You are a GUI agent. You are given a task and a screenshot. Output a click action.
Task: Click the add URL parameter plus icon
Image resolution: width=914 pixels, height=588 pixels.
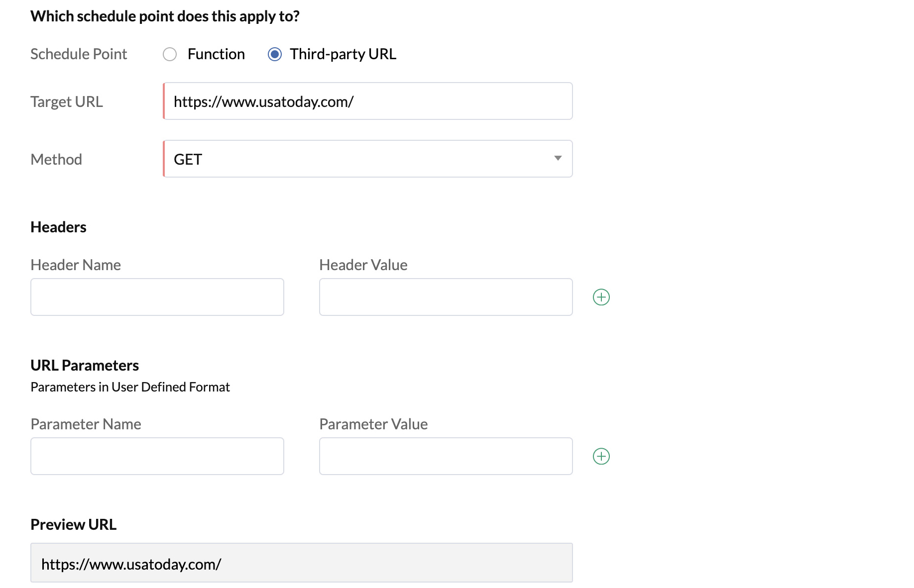(601, 456)
